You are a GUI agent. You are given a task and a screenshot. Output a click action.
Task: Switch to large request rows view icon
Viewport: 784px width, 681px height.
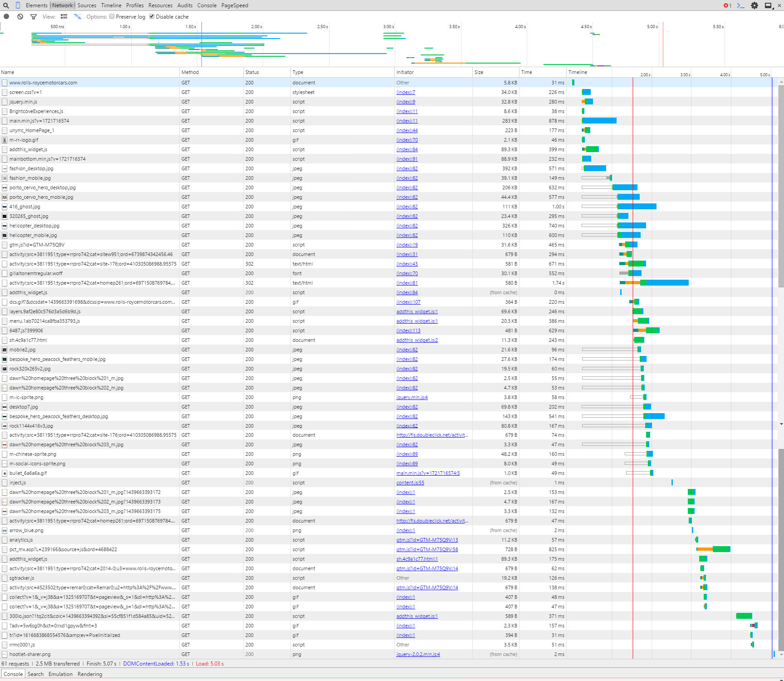pyautogui.click(x=64, y=16)
